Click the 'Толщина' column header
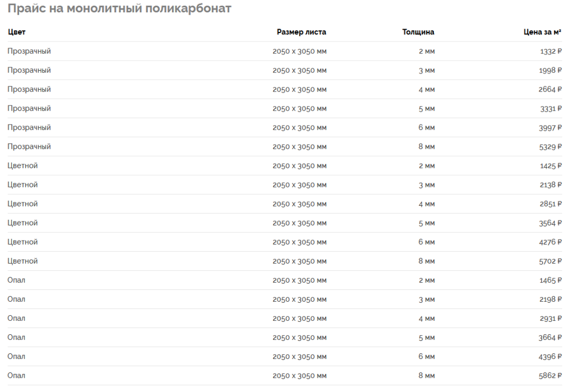 point(418,32)
